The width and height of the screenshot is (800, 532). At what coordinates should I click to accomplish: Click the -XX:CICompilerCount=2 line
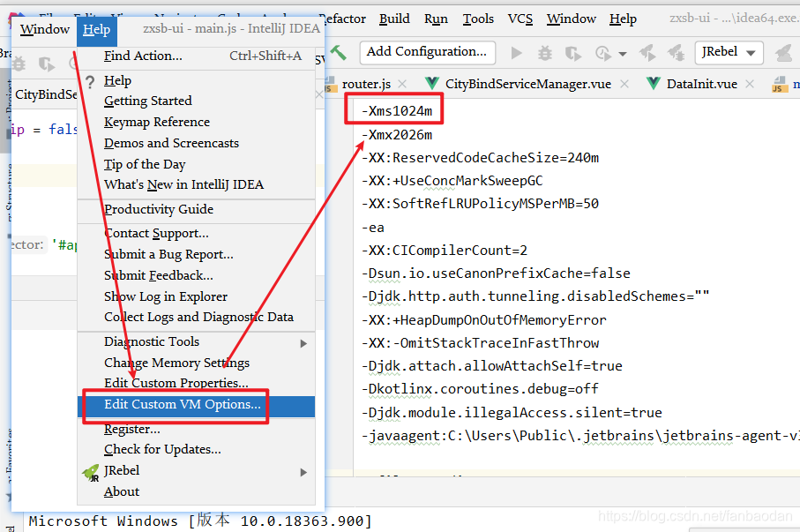pyautogui.click(x=445, y=251)
